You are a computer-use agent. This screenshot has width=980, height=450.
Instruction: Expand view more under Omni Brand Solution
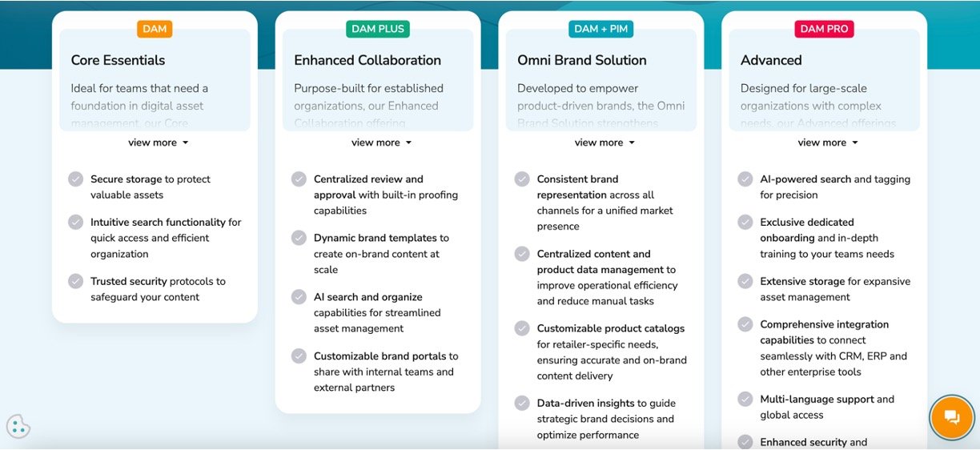coord(604,143)
